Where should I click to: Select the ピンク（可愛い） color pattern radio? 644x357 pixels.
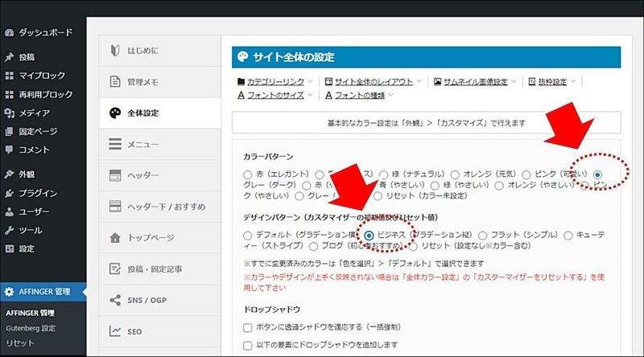tap(526, 175)
